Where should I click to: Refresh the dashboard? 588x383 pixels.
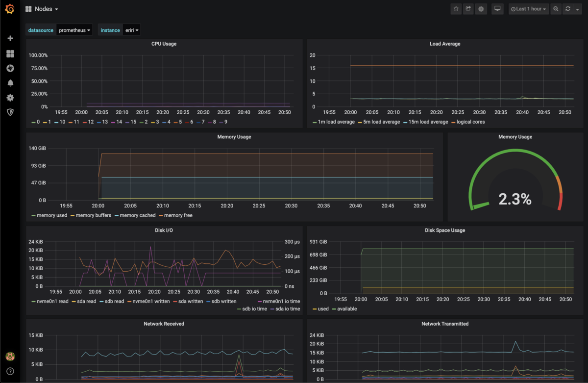point(568,9)
